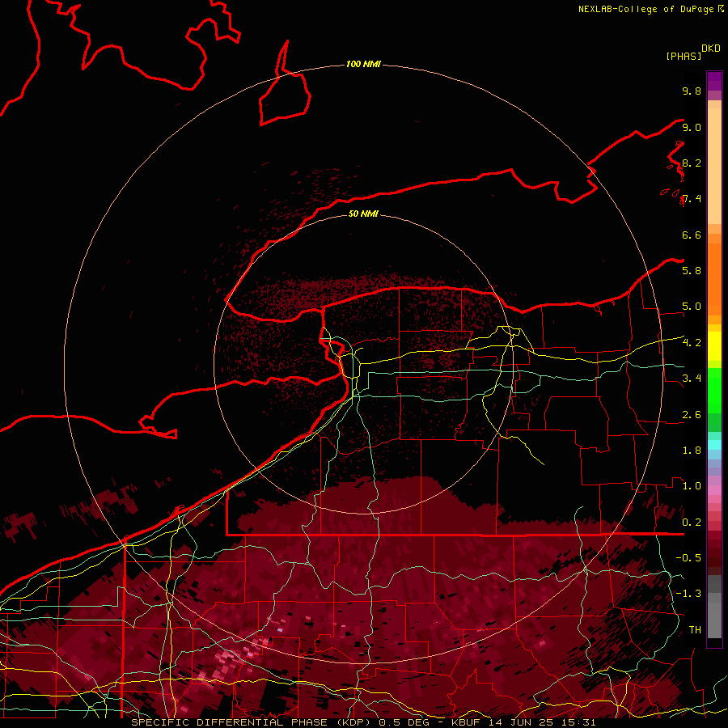Viewport: 728px width, 728px height.
Task: Click the "8.2" legend value
Action: [692, 163]
